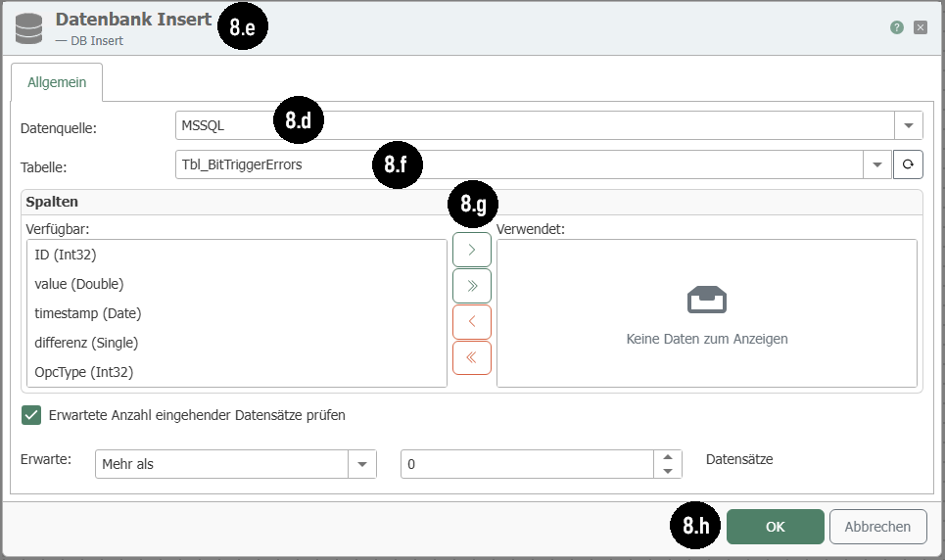
Task: Increase the Datensätze count by one
Action: [667, 457]
